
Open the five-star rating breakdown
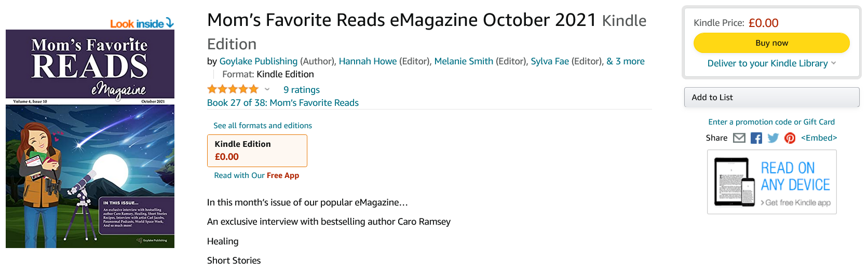(267, 89)
